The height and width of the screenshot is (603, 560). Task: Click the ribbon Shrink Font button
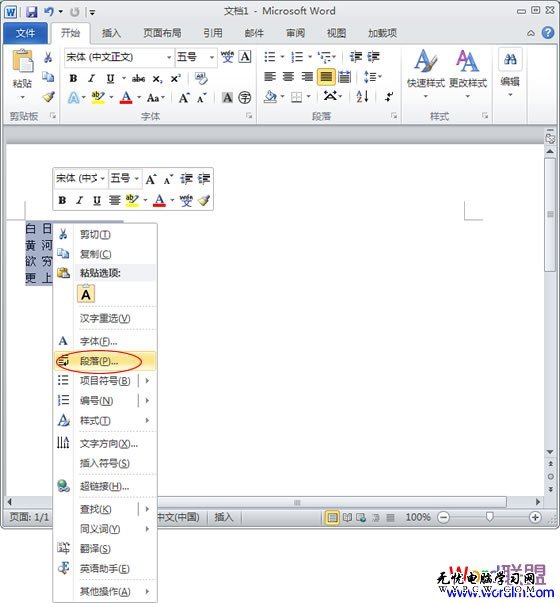coord(201,98)
